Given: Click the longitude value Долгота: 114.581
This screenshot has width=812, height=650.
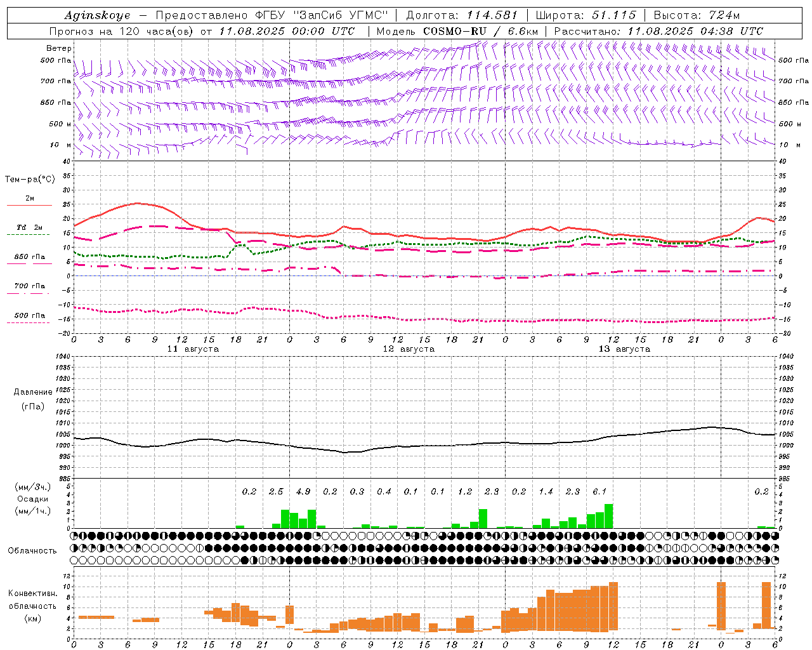Looking at the screenshot, I should (462, 15).
